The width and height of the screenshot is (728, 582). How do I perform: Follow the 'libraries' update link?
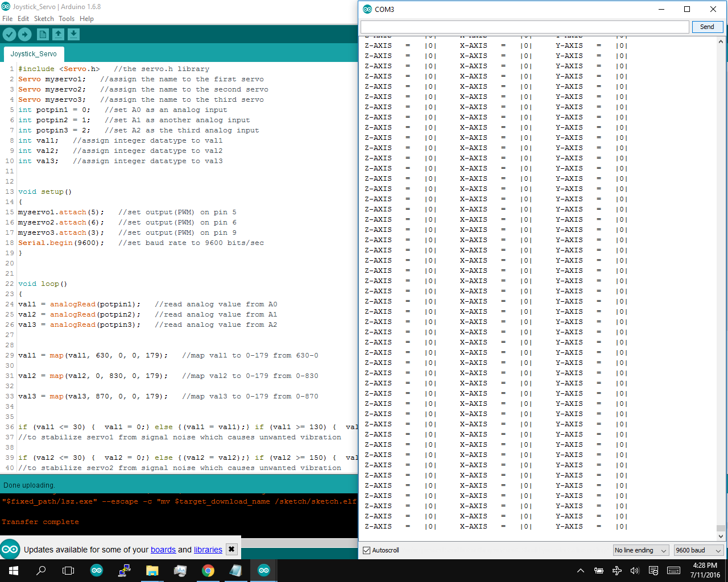click(208, 550)
